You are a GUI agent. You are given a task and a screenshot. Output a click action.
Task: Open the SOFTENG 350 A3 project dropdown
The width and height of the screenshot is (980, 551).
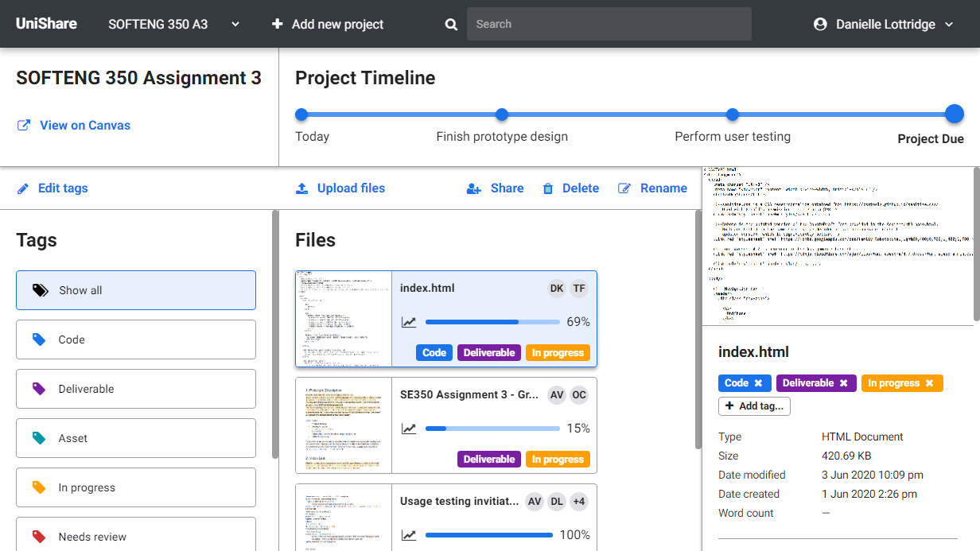point(235,25)
